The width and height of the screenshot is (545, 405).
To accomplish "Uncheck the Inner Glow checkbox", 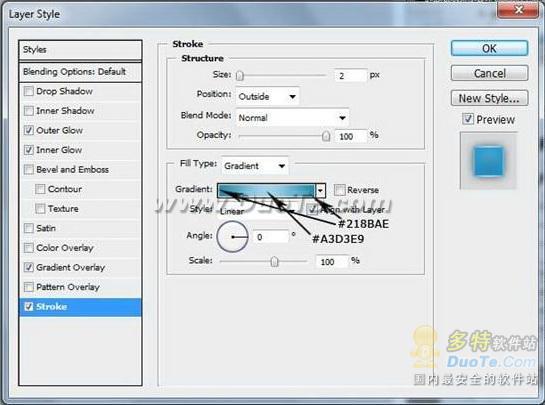I will 29,150.
